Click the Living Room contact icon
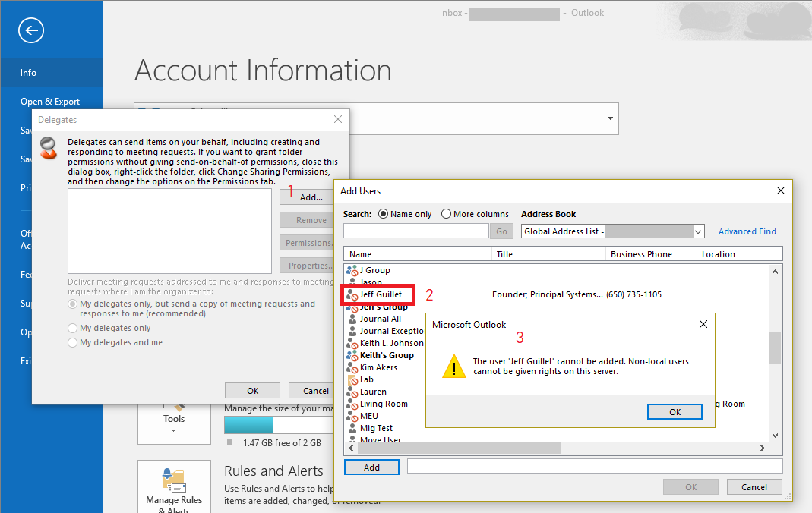This screenshot has height=513, width=812. pos(352,404)
